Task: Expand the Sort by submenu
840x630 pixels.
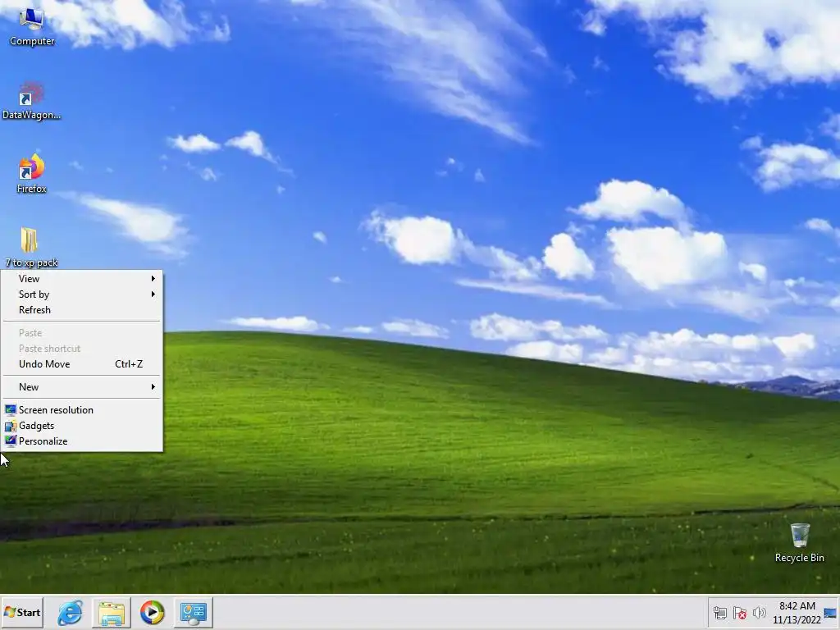Action: (x=82, y=294)
